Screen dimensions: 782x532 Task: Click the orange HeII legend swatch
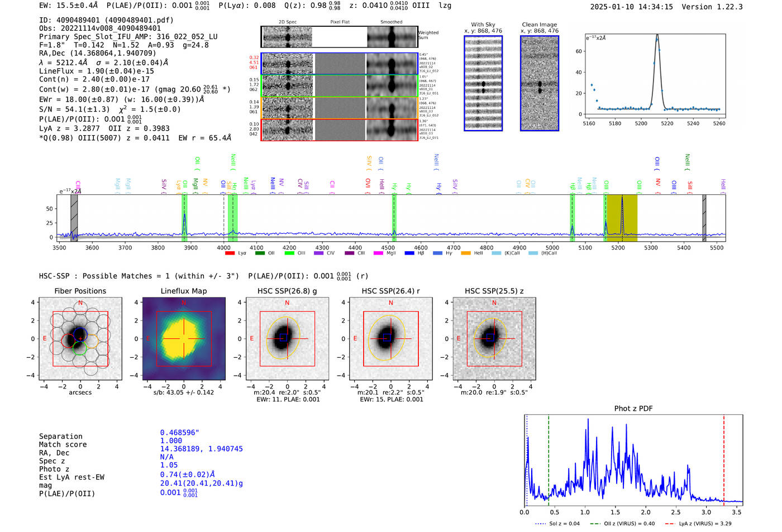tap(466, 253)
